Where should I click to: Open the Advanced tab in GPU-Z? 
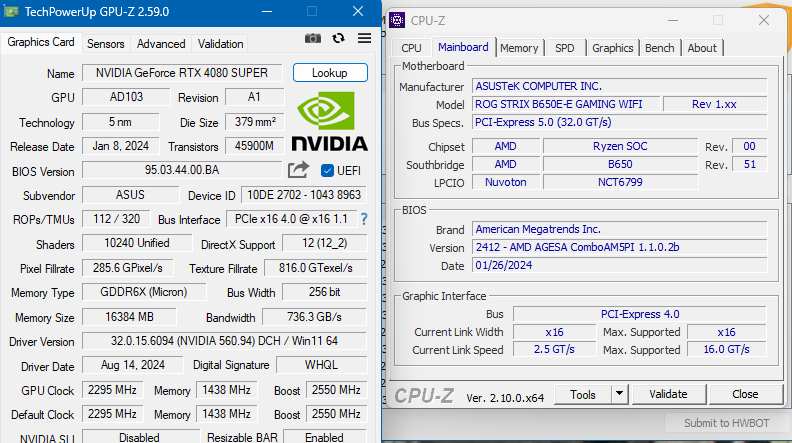tap(161, 44)
